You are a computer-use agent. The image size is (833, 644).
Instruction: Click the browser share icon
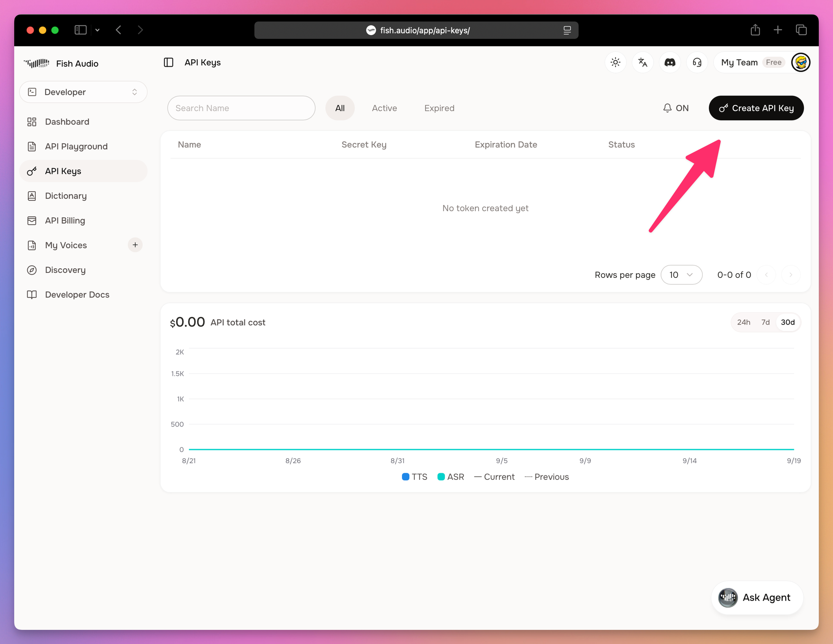click(755, 30)
